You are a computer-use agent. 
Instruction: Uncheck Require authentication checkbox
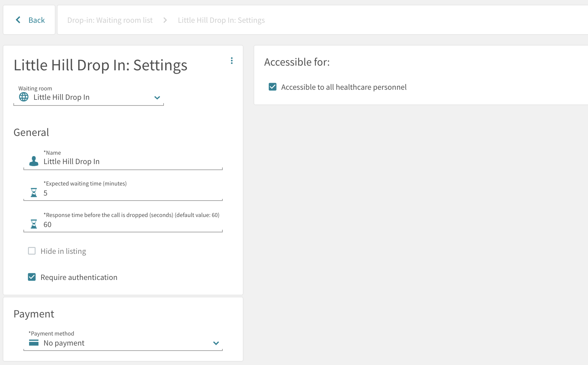32,277
